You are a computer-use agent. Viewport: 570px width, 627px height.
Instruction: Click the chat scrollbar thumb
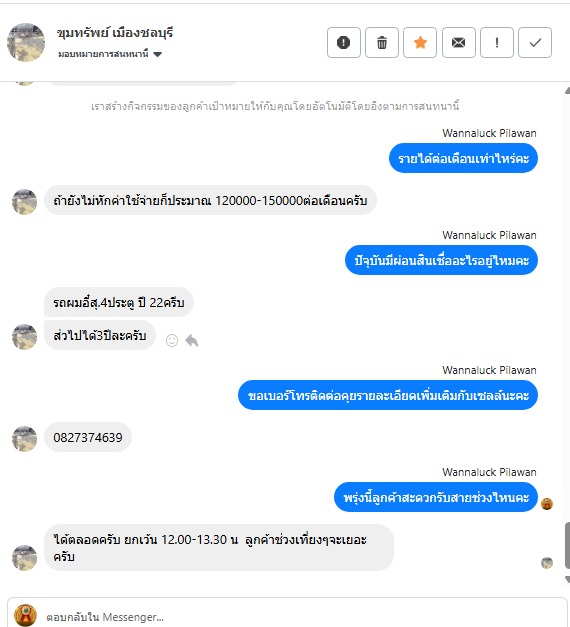point(567,545)
